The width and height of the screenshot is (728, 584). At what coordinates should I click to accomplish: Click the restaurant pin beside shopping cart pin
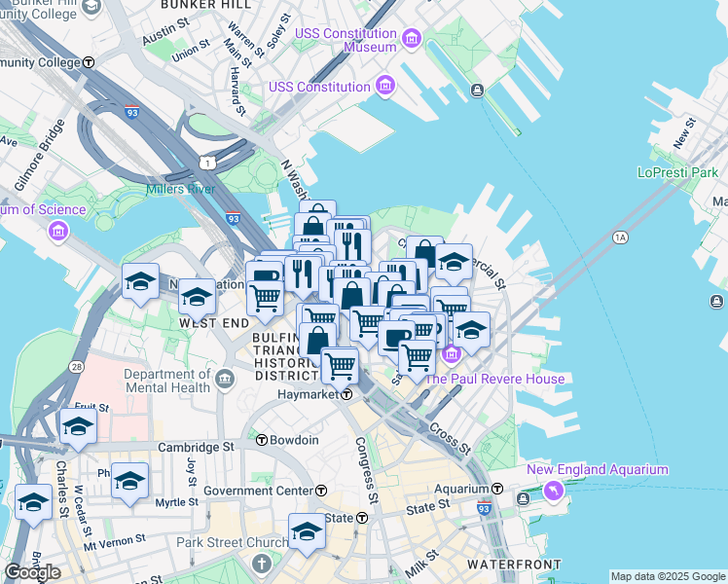303,277
